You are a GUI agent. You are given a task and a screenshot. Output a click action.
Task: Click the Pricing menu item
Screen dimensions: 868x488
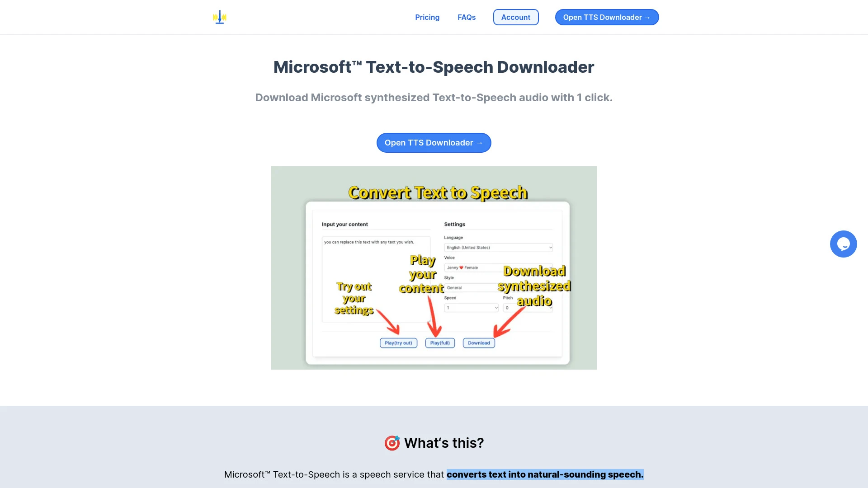[x=427, y=17]
